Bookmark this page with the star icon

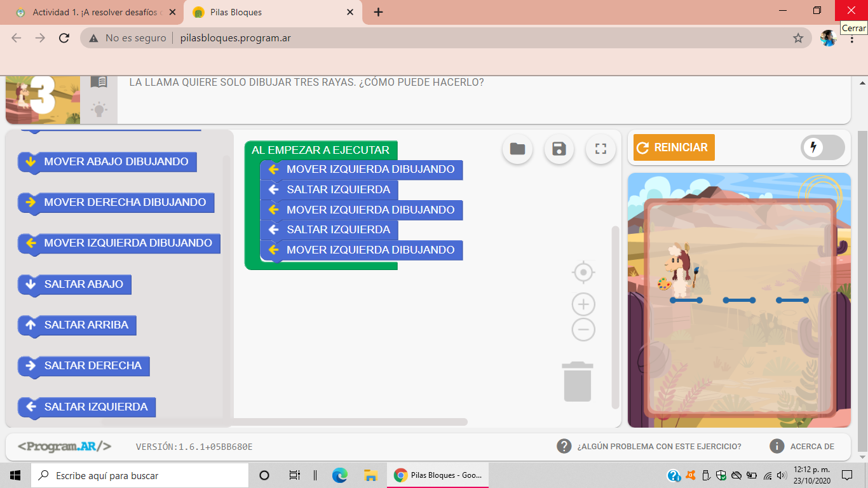tap(798, 38)
